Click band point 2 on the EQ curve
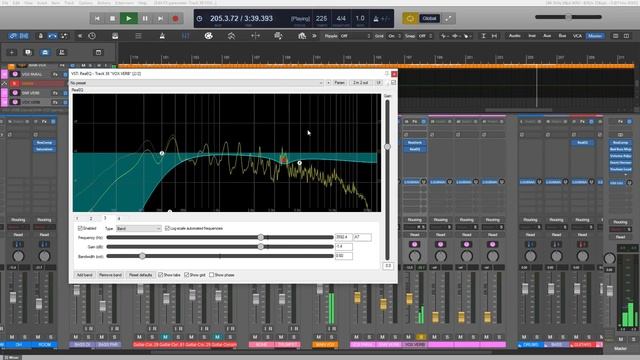The height and width of the screenshot is (360, 640). 162,153
